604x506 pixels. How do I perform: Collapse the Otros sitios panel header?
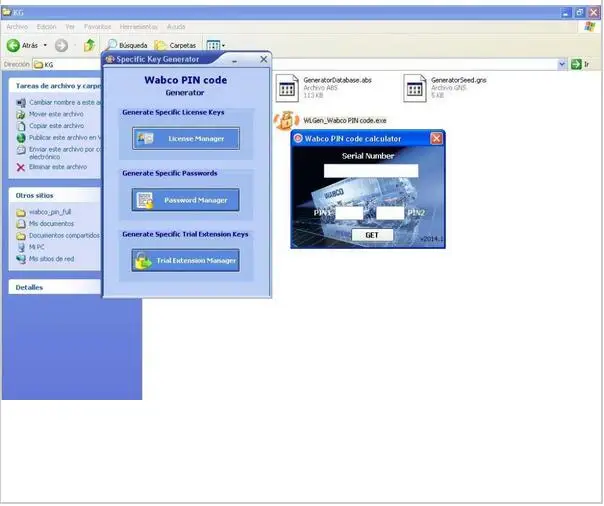[55, 195]
